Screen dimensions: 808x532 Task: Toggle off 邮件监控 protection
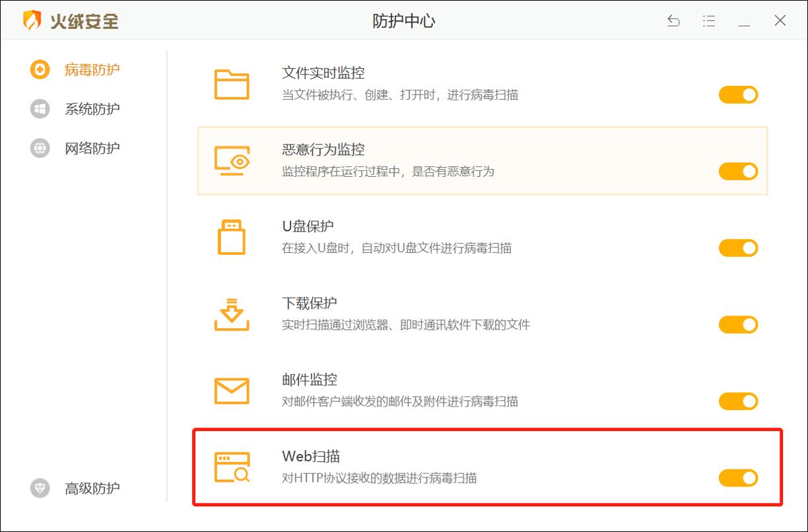(x=738, y=401)
